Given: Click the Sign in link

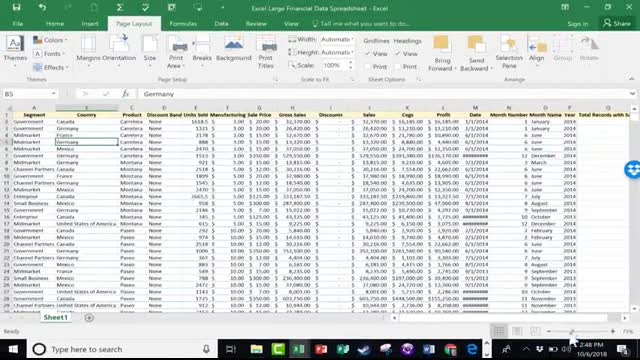Looking at the screenshot, I should tap(578, 24).
